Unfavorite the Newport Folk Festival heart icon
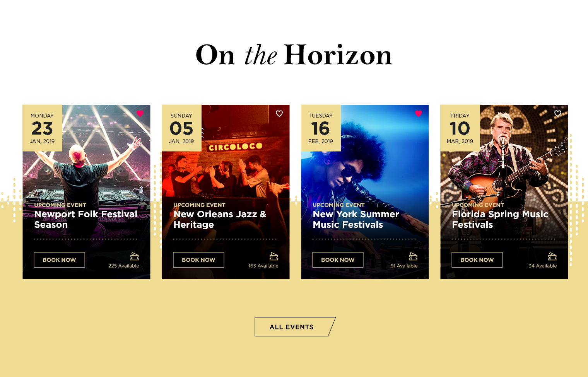Screen dimensions: 588x377 (140, 113)
